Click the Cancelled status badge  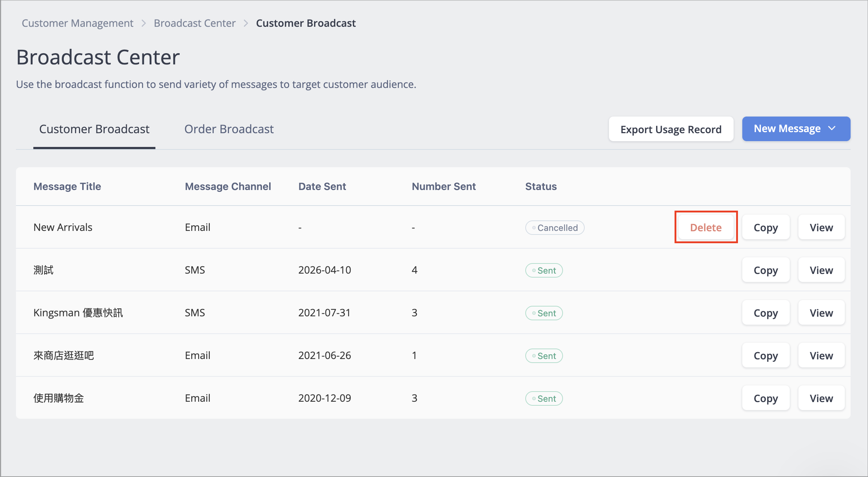coord(555,228)
